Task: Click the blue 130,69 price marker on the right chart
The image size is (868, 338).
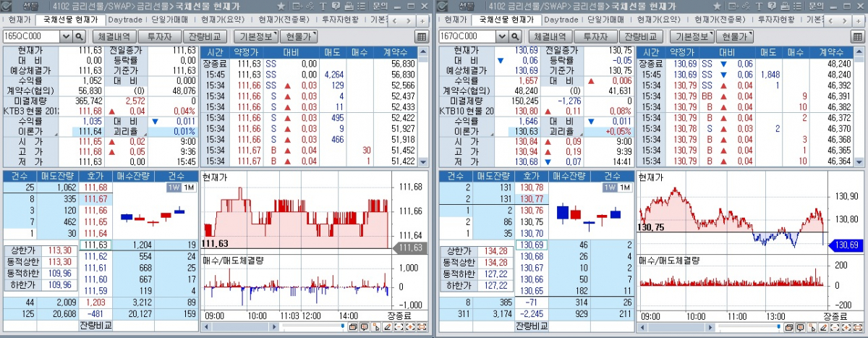Action: coord(845,245)
